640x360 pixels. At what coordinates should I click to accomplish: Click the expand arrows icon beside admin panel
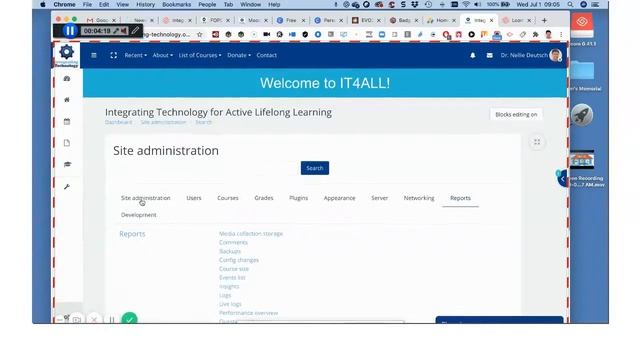click(x=537, y=142)
